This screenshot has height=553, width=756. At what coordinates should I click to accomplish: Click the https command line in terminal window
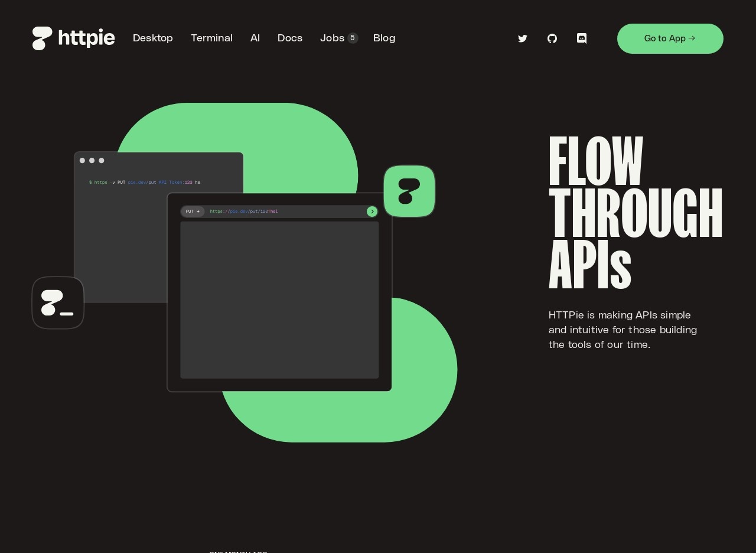tap(145, 183)
